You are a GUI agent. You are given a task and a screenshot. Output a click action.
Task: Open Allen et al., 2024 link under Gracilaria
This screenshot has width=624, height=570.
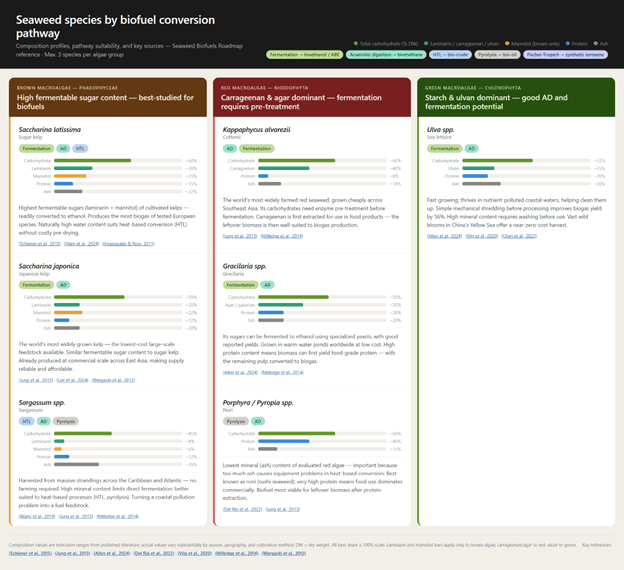coord(240,373)
